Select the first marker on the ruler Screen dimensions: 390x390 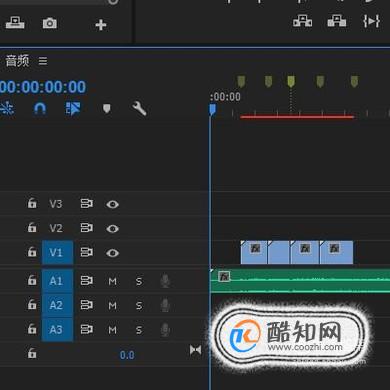[241, 81]
